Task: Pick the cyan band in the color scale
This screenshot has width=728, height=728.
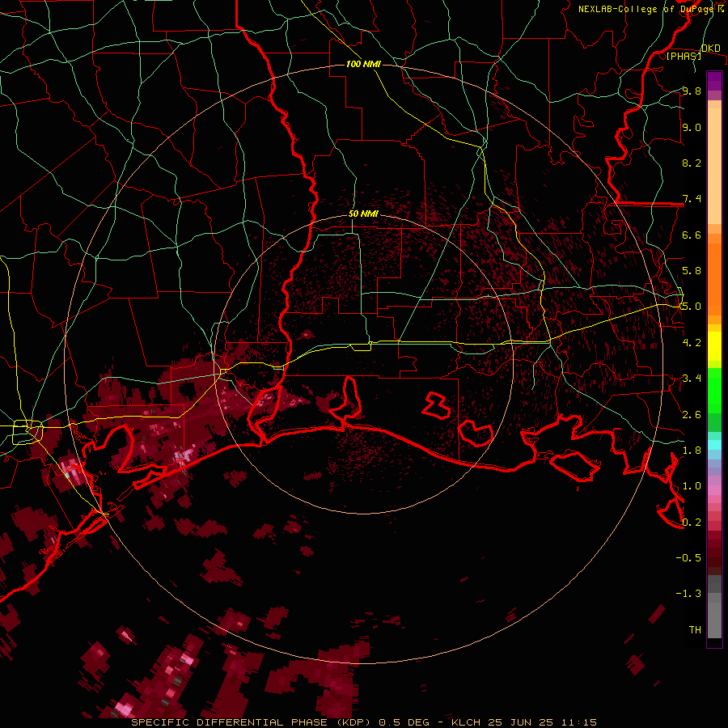Action: tap(714, 445)
